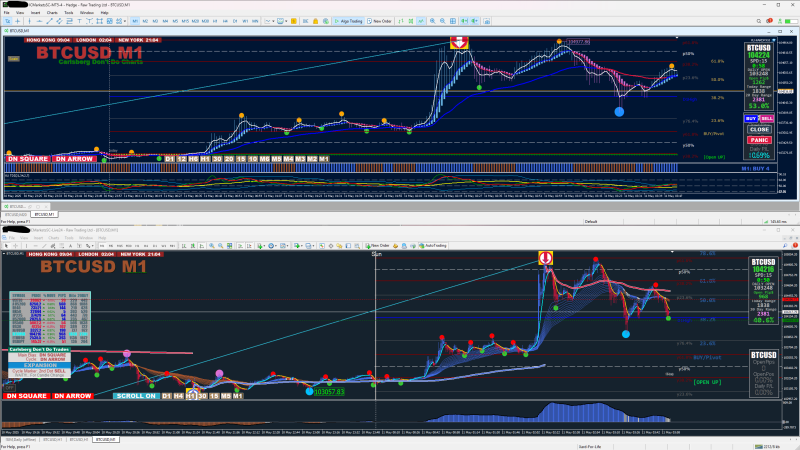This screenshot has height=450, width=800.
Task: Click red down-arrow signal icon on top chart
Action: [459, 43]
